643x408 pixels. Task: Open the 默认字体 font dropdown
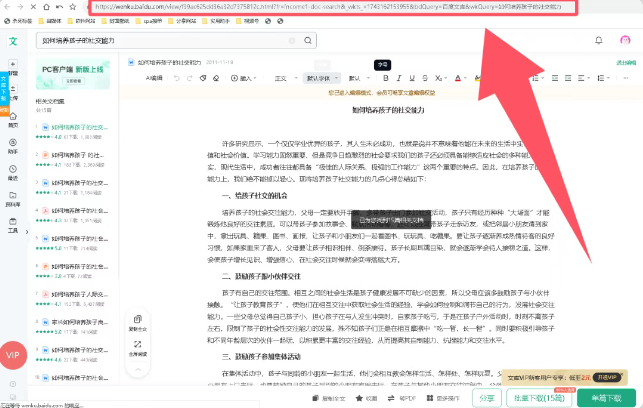pyautogui.click(x=322, y=78)
